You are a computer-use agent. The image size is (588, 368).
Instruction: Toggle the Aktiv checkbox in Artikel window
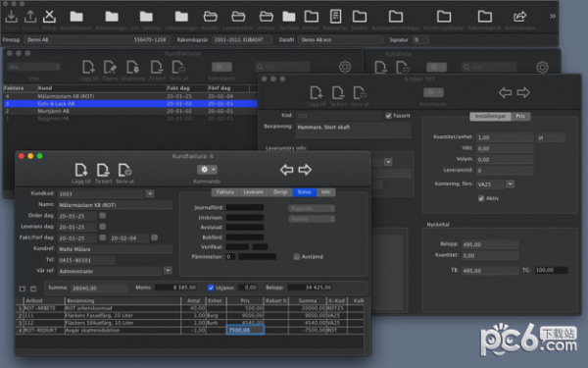481,198
